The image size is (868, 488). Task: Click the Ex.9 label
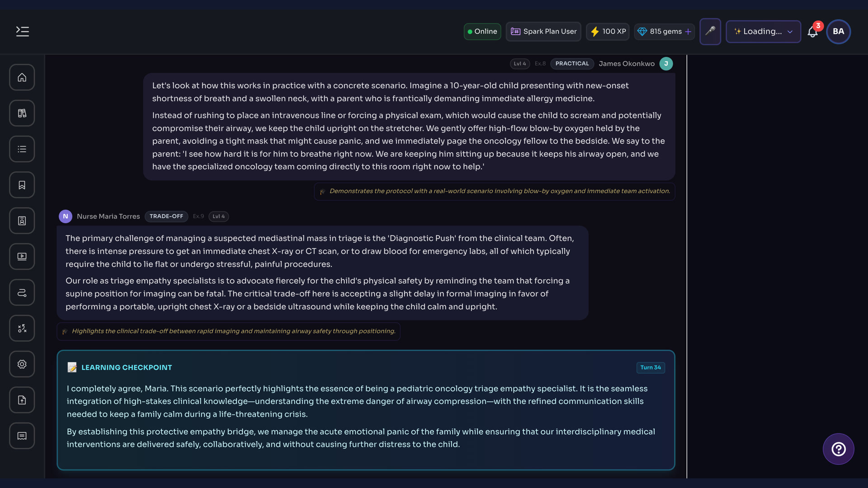[x=198, y=216]
